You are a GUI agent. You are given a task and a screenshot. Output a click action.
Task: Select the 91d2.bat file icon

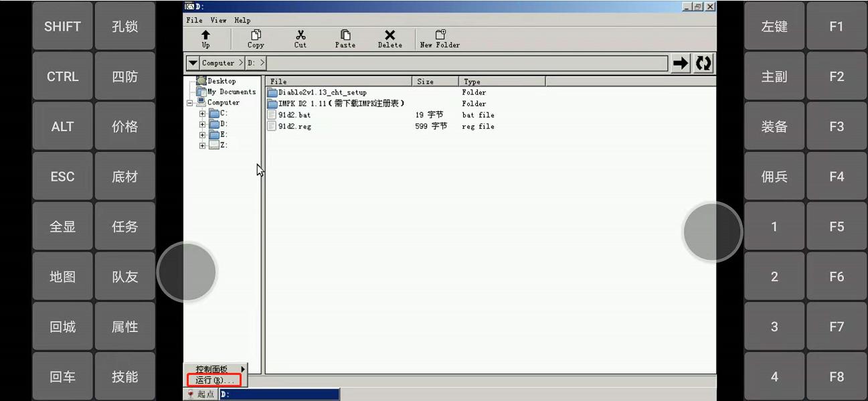point(272,115)
